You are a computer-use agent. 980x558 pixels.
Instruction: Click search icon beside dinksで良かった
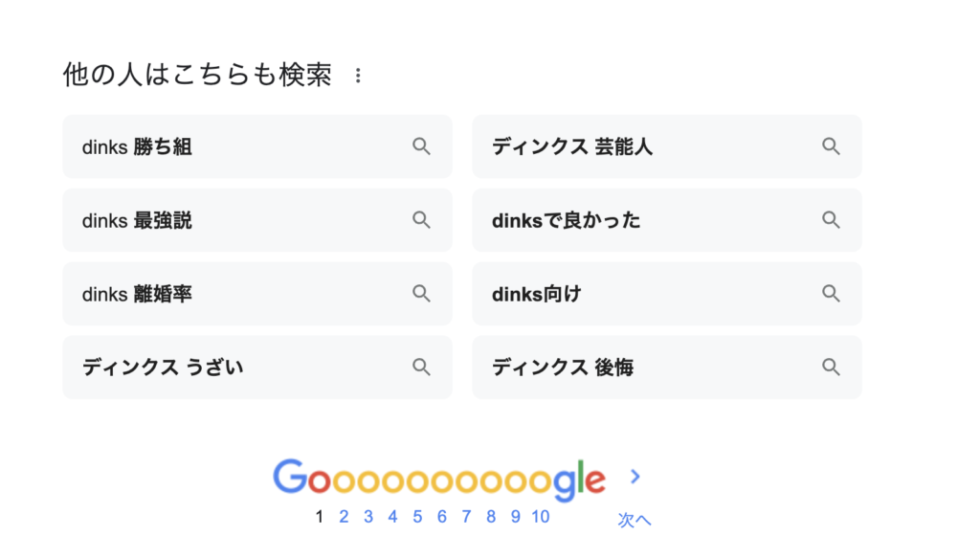[x=831, y=220]
